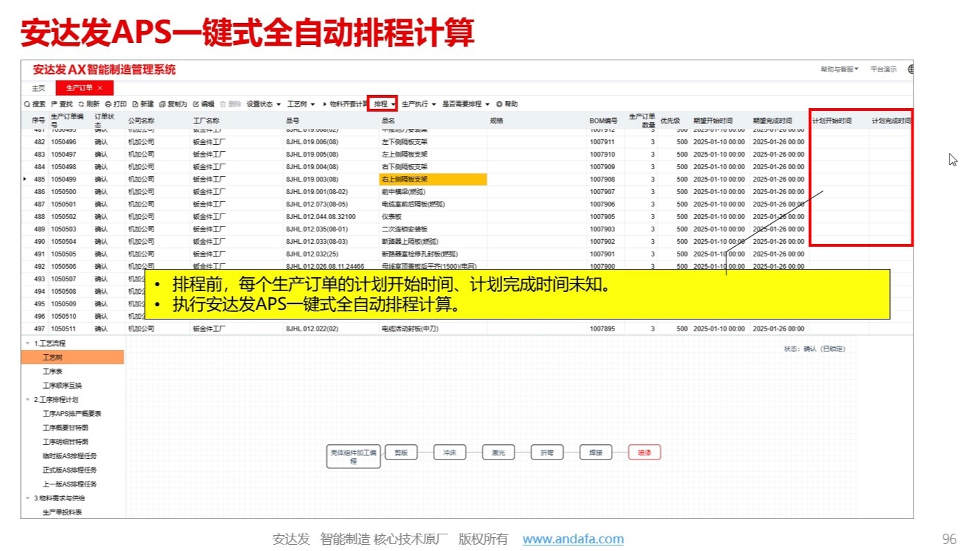Screen dimensions: 980x551
Task: Open 正式版AS排程任务 in the side tree
Action: click(70, 470)
